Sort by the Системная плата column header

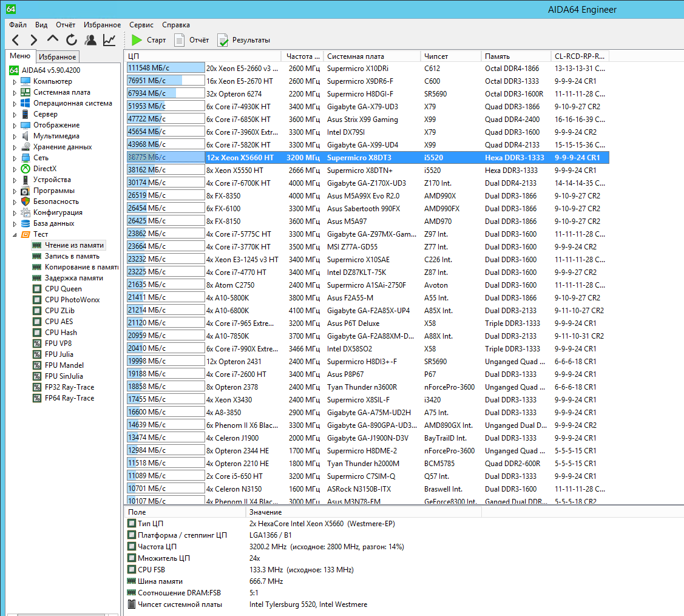point(372,56)
